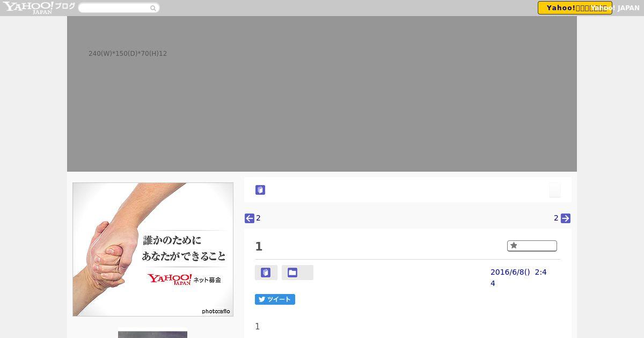The width and height of the screenshot is (644, 338).
Task: Click the book icon button under post title
Action: [266, 273]
